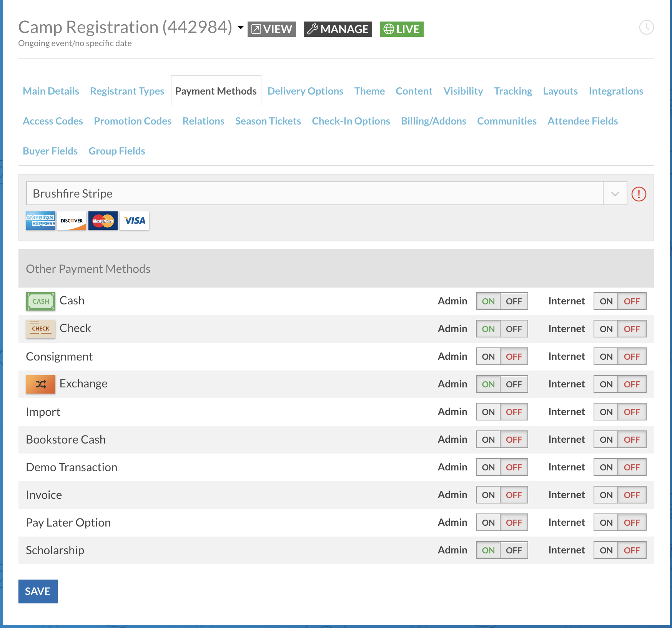Enable Internet payments for Pay Later Option
The image size is (672, 628).
pos(605,522)
